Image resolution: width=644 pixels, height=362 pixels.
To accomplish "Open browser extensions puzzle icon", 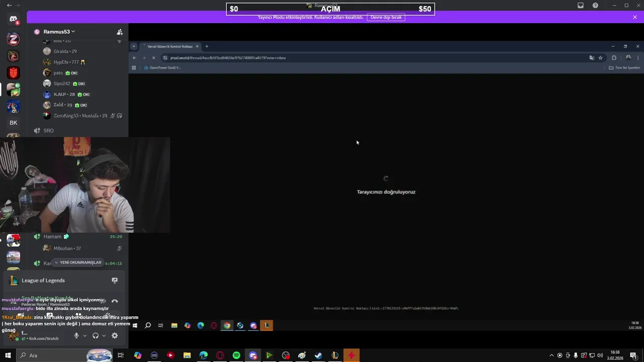I will point(614,58).
